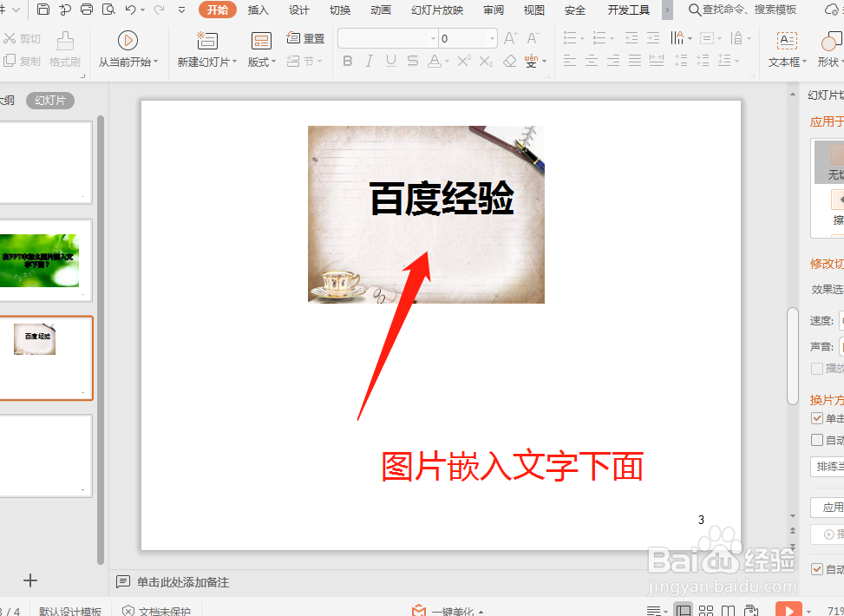Screen dimensions: 844x616
Task: Click the increase indent icon
Action: click(653, 37)
